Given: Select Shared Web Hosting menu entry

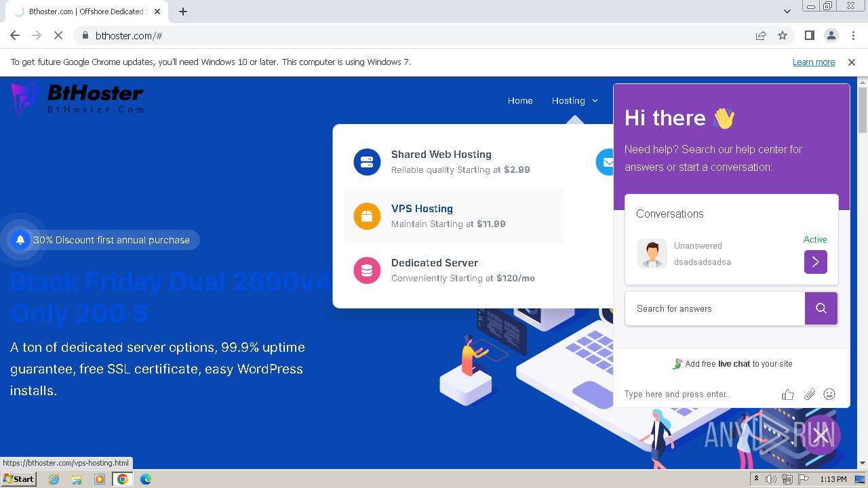Looking at the screenshot, I should pos(454,162).
